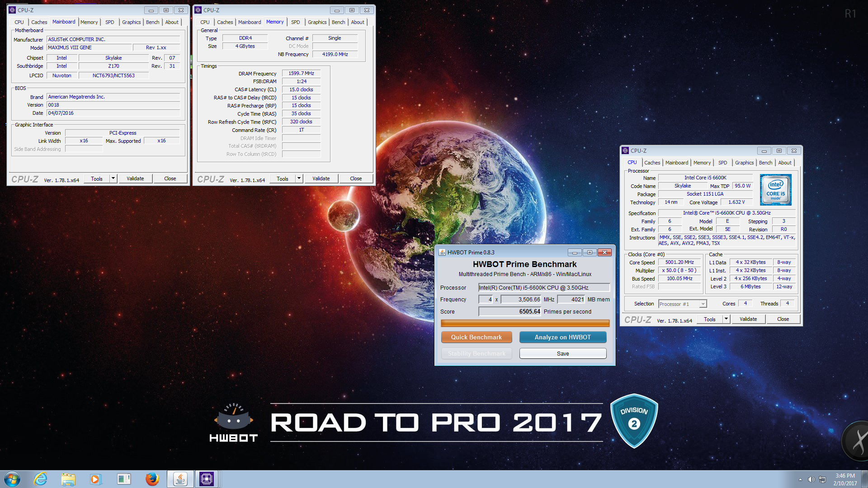Click Validate in Processor window
Screen dimensions: 868x488
pos(748,319)
